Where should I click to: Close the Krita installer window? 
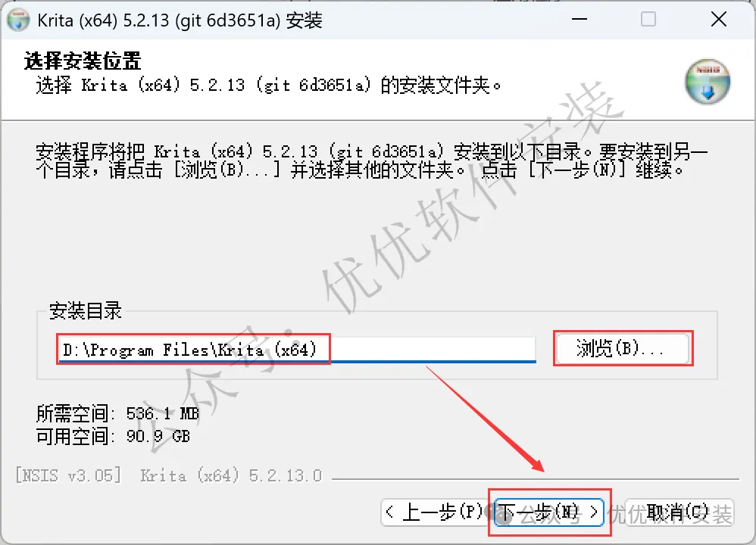point(718,19)
